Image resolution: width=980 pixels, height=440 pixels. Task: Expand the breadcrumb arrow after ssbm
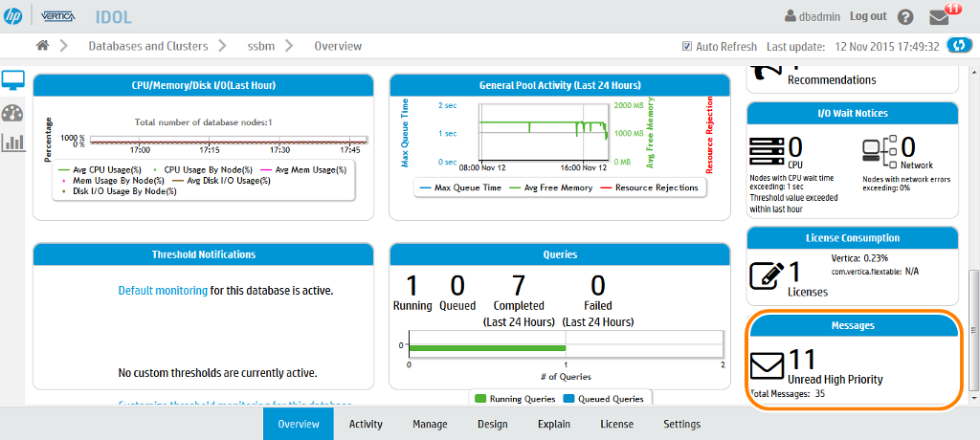292,46
